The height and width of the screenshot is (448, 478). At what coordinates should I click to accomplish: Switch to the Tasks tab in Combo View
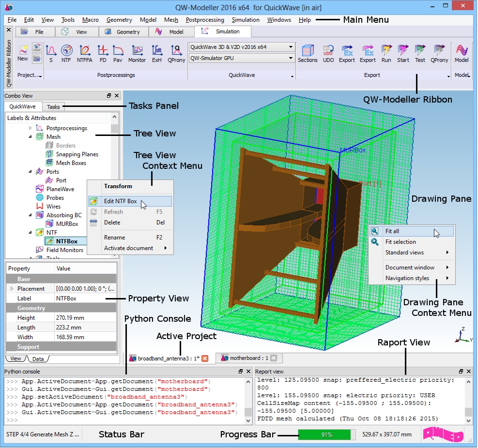click(x=53, y=106)
